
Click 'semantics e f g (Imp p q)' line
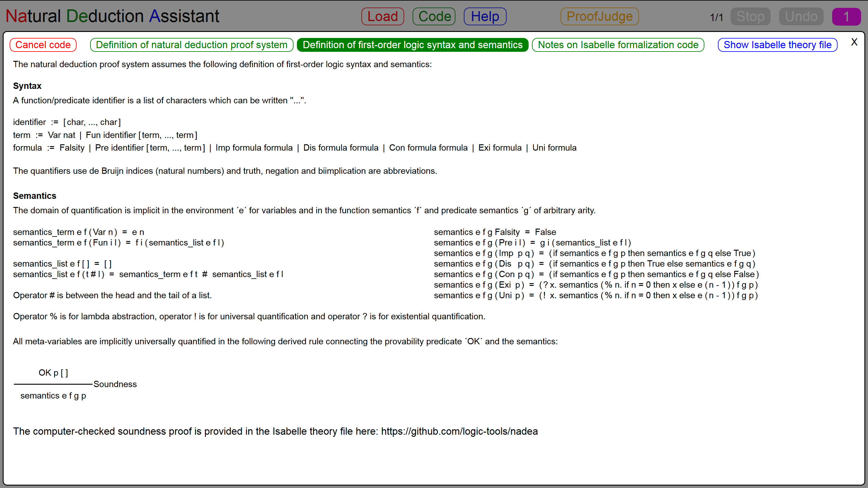(x=595, y=253)
